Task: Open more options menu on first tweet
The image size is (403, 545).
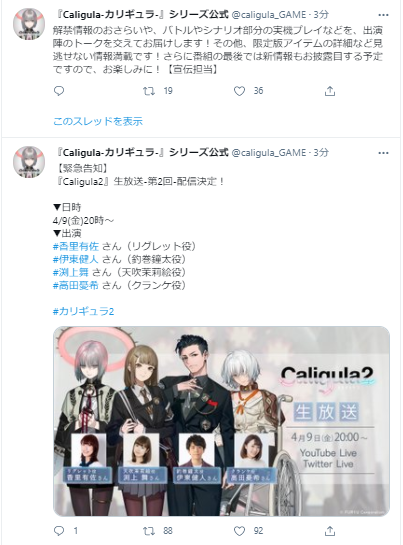Action: [x=383, y=15]
